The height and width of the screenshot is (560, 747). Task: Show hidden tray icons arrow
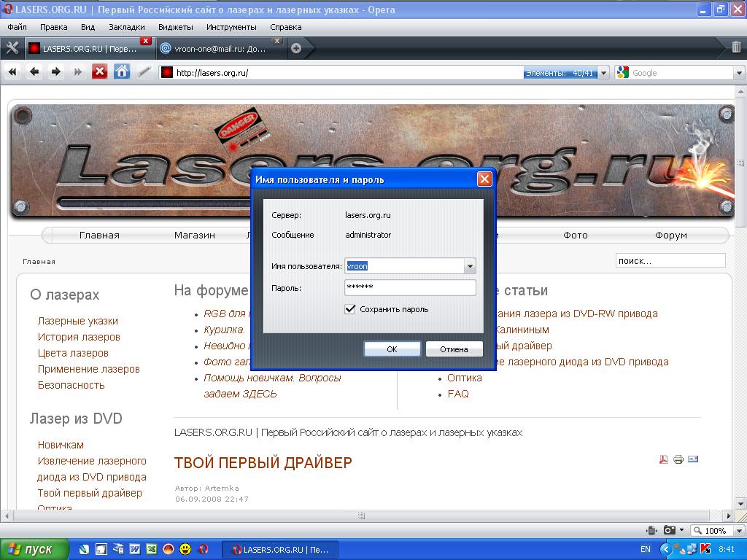click(665, 549)
